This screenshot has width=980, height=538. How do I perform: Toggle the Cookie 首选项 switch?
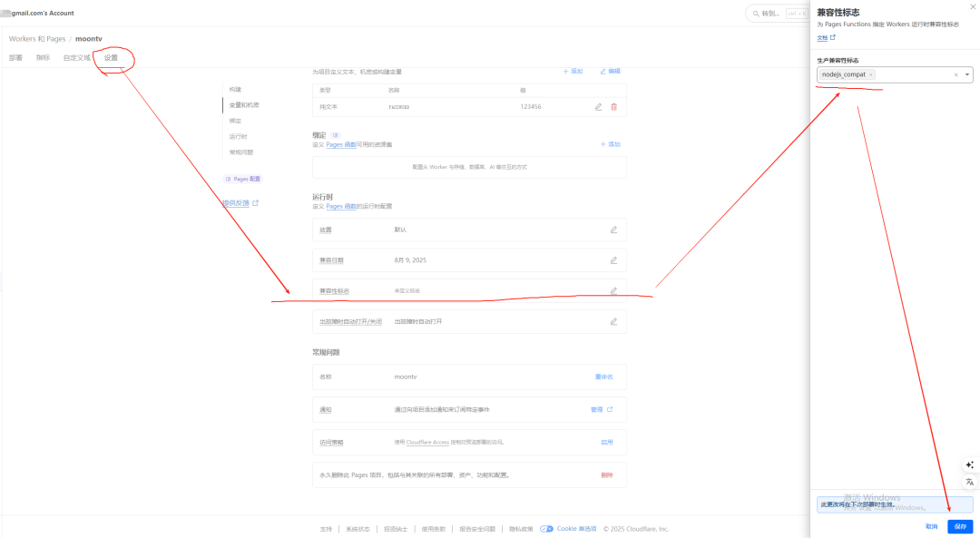pyautogui.click(x=546, y=528)
